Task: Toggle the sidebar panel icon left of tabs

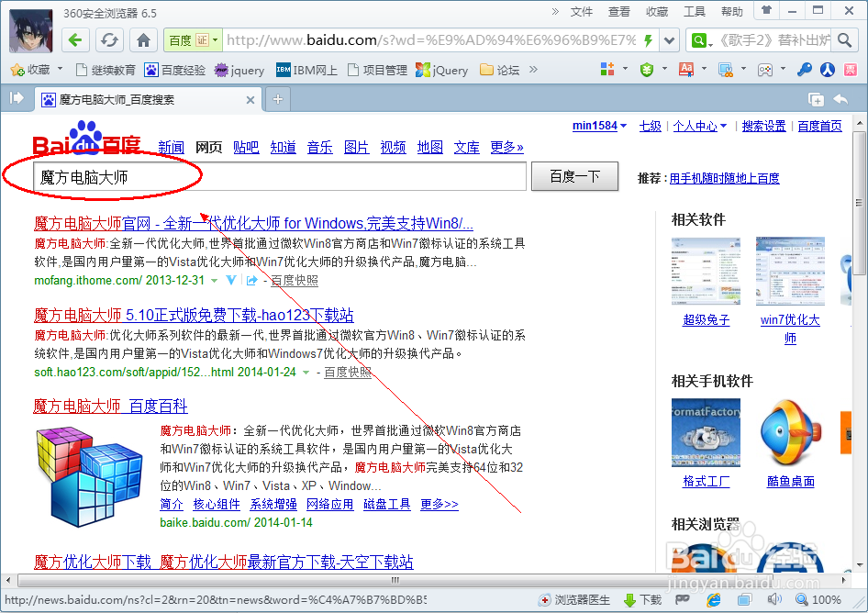Action: click(x=17, y=98)
